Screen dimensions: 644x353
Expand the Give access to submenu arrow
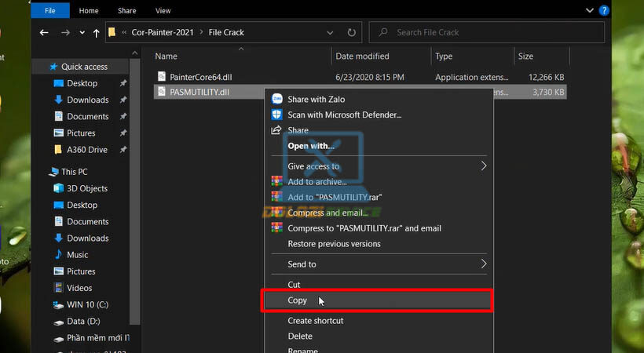(x=484, y=166)
